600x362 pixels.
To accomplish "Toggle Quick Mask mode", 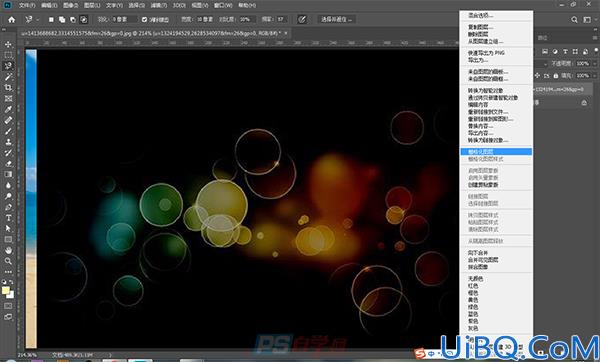I will (8, 306).
